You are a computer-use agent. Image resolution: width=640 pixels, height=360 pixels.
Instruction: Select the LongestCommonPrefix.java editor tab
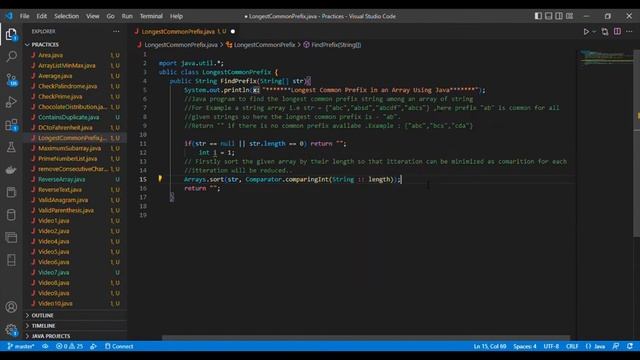pos(186,31)
